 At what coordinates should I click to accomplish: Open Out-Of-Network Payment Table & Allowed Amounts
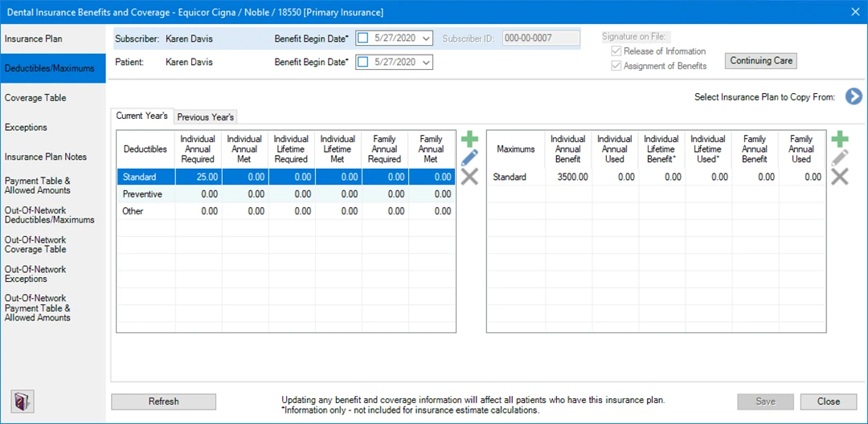pos(52,308)
